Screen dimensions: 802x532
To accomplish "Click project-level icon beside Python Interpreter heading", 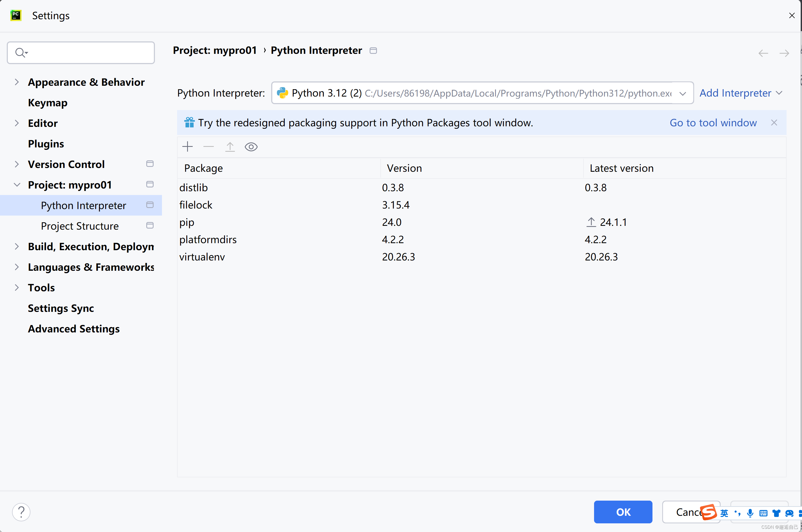I will point(373,51).
